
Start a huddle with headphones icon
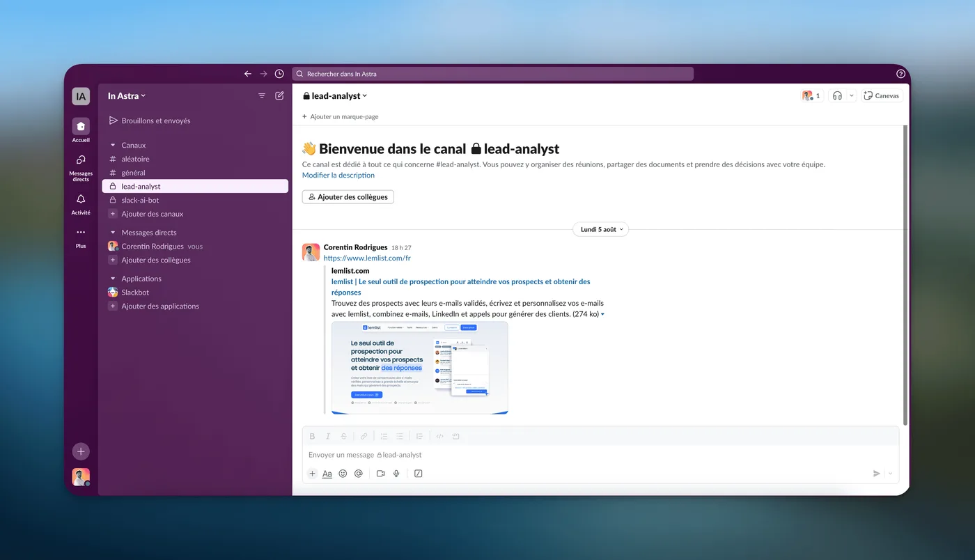[x=837, y=96]
